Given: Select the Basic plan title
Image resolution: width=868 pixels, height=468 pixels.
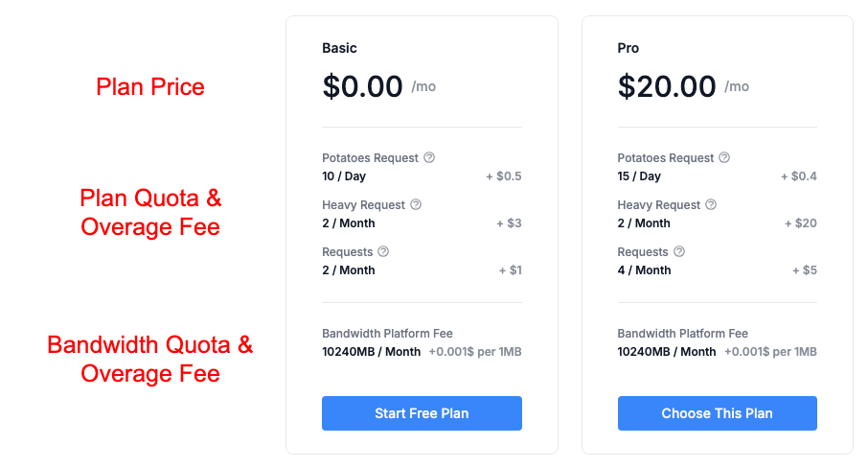Looking at the screenshot, I should click(x=339, y=48).
